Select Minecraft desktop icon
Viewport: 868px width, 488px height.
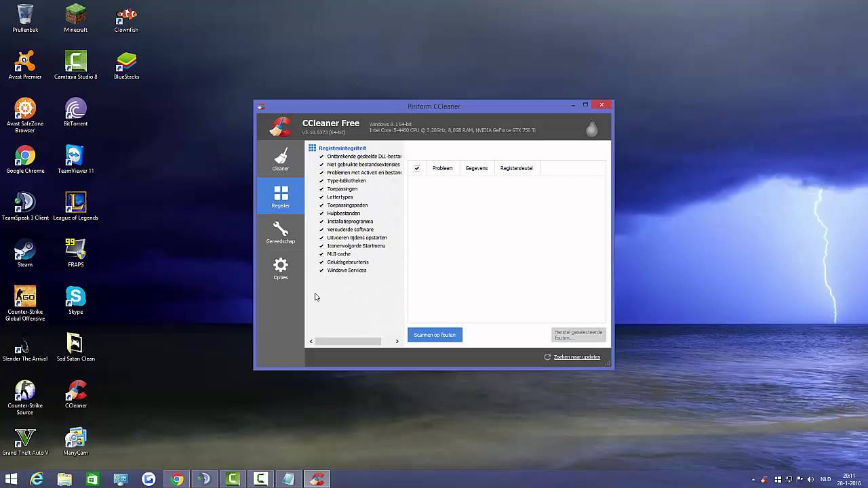pyautogui.click(x=75, y=18)
